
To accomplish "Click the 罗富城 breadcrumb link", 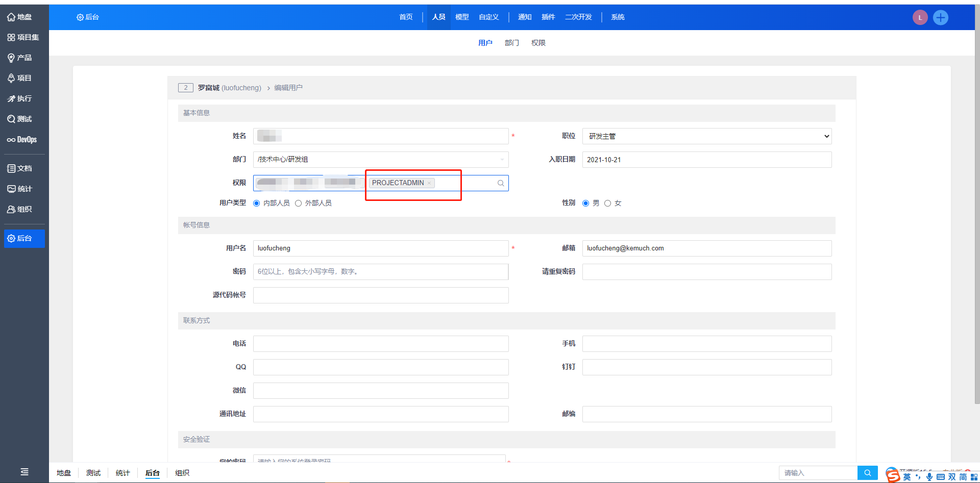I will [x=209, y=88].
